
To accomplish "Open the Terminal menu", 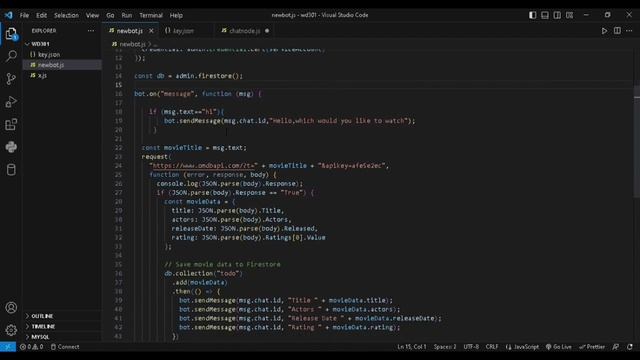I will pyautogui.click(x=151, y=15).
